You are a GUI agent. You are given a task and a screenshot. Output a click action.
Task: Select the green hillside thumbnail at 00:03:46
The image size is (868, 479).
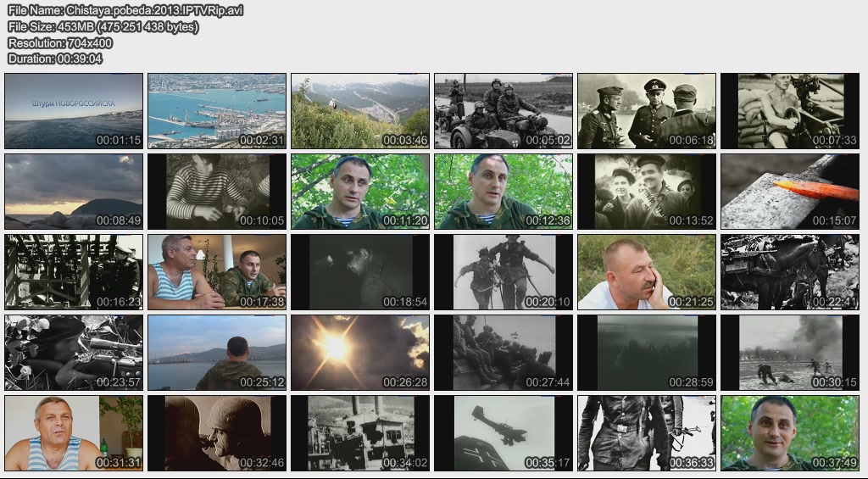pyautogui.click(x=360, y=111)
